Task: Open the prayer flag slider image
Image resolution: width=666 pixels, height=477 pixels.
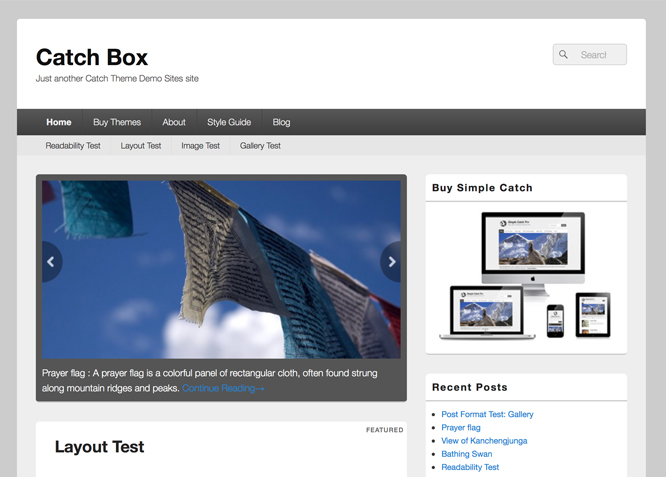Action: coord(220,268)
